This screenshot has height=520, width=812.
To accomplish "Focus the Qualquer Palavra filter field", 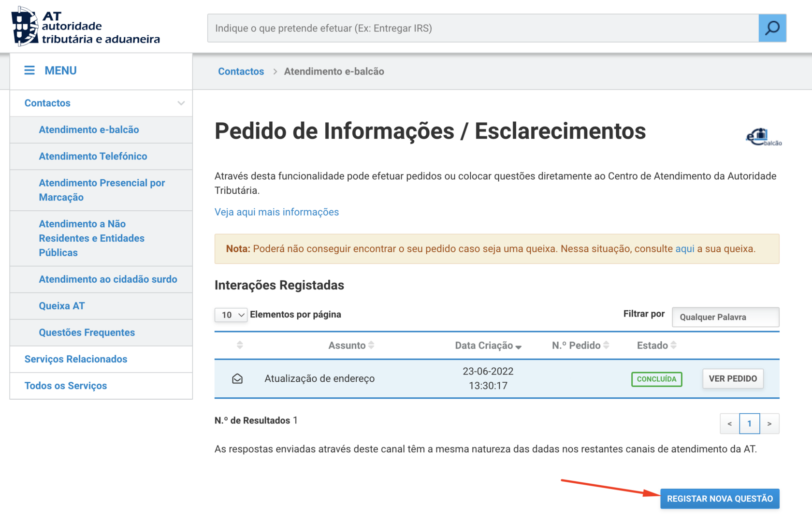I will pyautogui.click(x=725, y=318).
